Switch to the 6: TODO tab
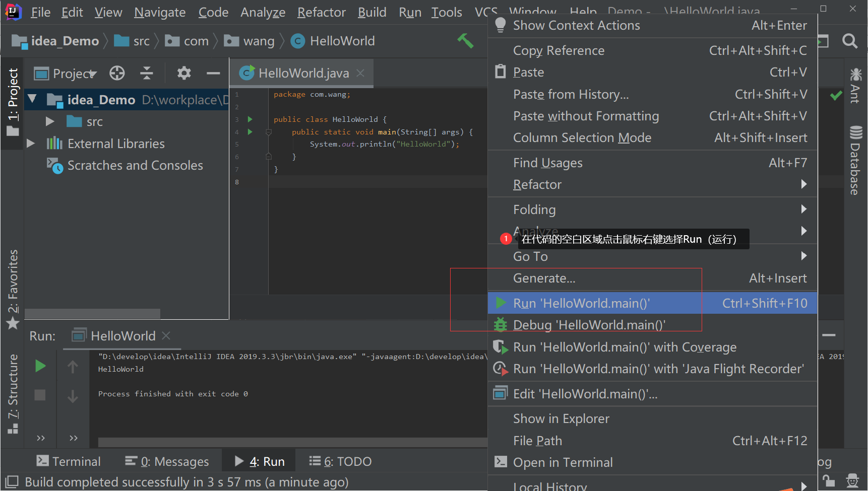Image resolution: width=868 pixels, height=491 pixels. point(347,461)
